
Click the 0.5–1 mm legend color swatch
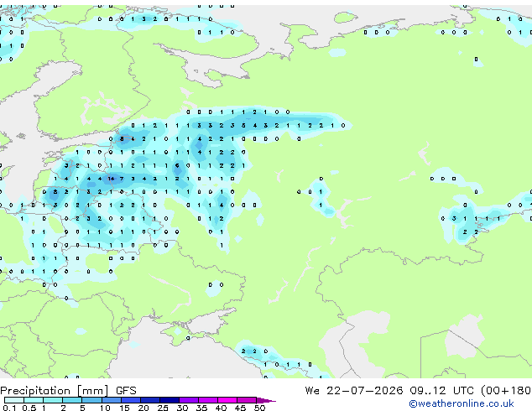(34, 400)
